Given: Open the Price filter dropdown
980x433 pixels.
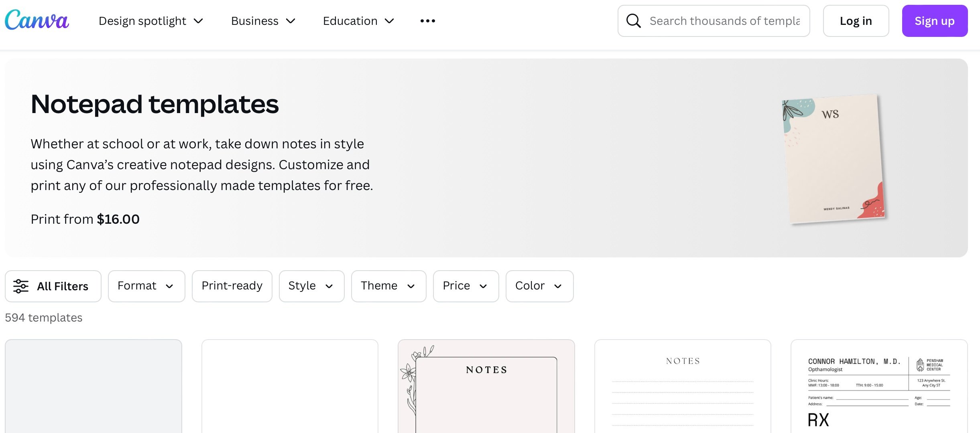Looking at the screenshot, I should [466, 286].
